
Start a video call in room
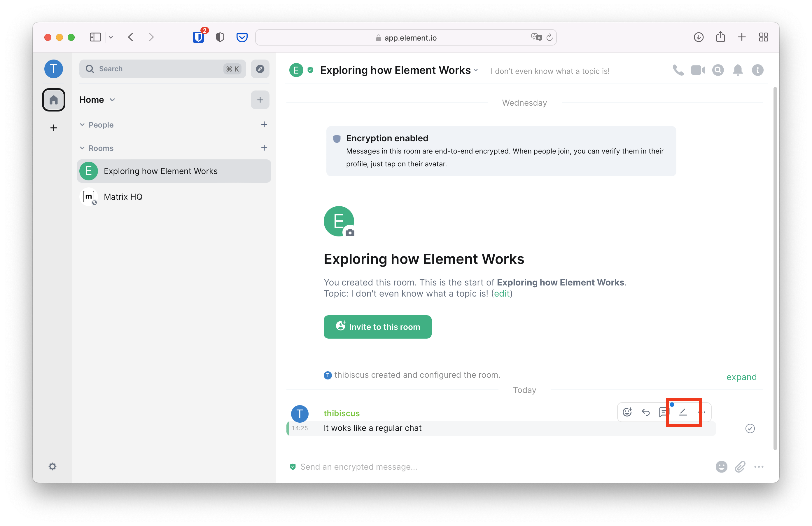[x=698, y=70]
